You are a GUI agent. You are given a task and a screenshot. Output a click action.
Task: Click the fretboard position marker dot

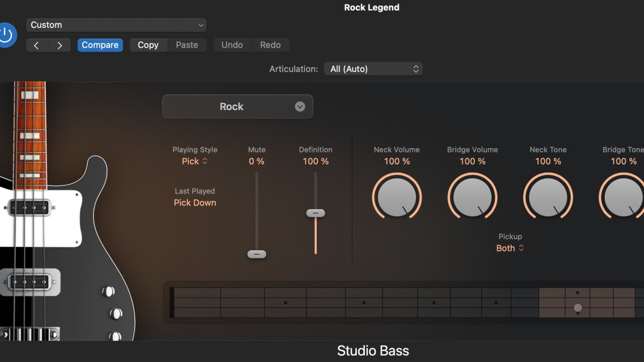(577, 308)
